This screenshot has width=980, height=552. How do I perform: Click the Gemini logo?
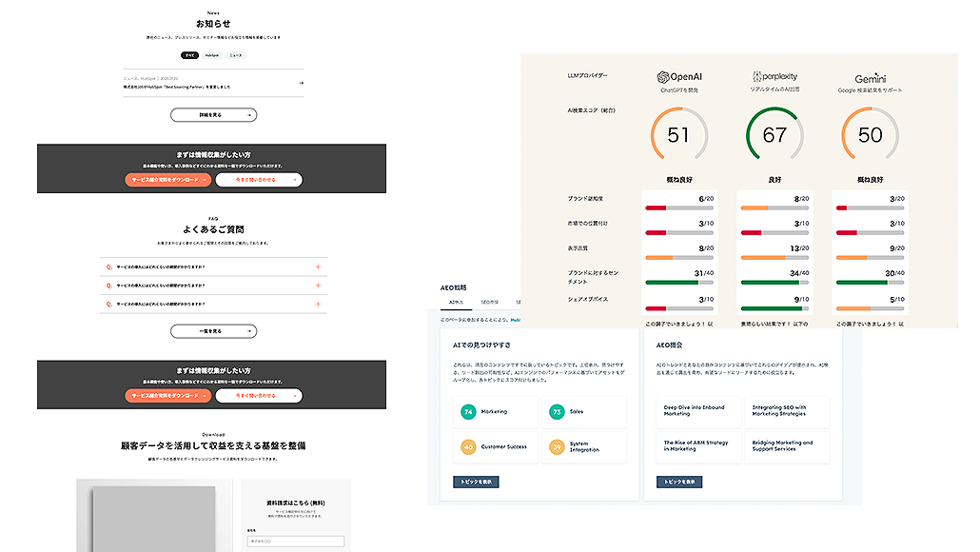870,77
